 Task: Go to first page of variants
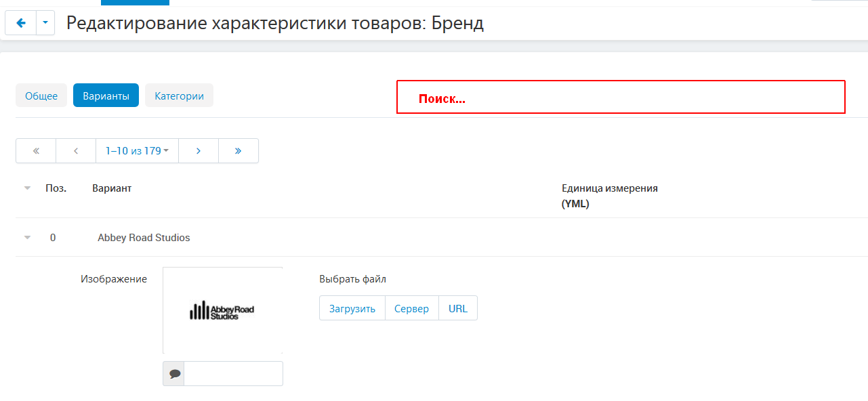[36, 151]
